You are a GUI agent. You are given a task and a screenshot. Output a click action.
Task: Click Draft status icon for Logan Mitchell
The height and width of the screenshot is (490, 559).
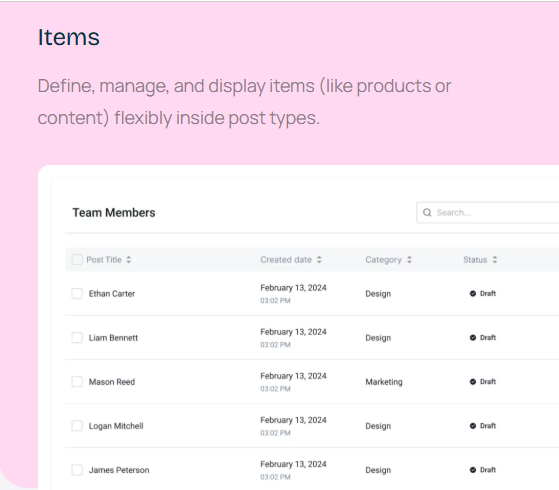click(x=473, y=425)
